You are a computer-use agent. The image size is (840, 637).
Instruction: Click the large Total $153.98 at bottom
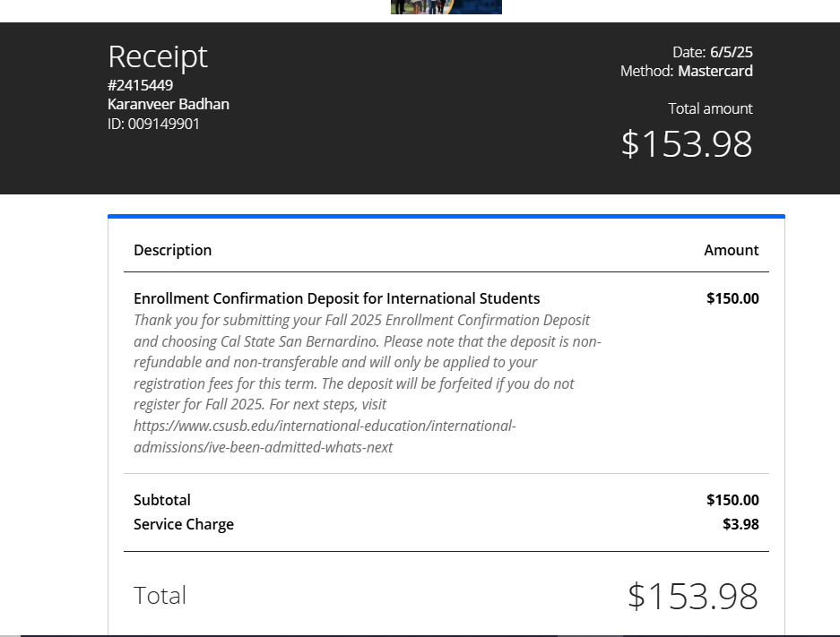click(693, 597)
